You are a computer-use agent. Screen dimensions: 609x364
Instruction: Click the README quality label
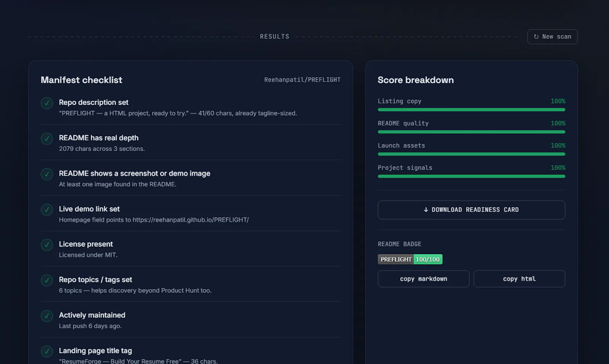click(403, 123)
